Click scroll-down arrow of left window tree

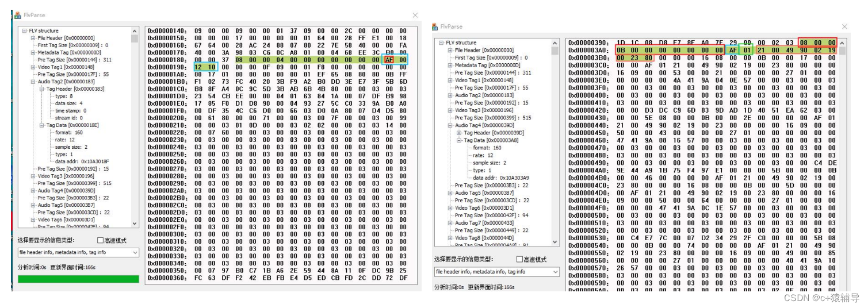click(135, 224)
